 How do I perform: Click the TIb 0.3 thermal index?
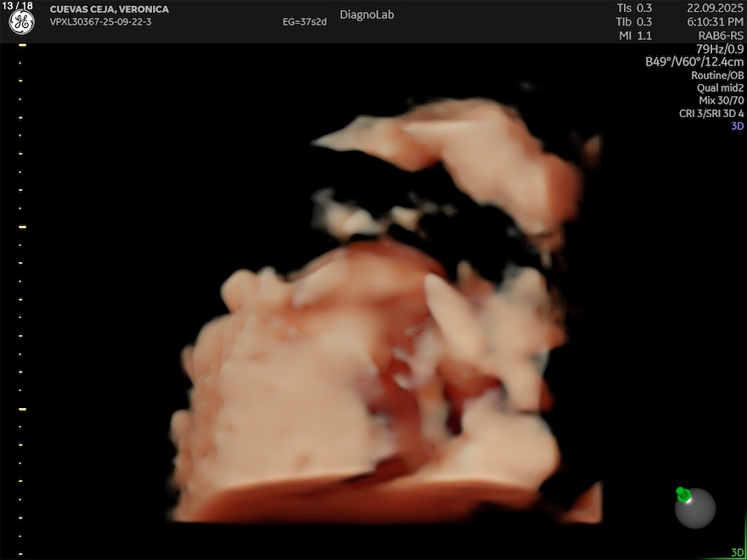click(634, 21)
